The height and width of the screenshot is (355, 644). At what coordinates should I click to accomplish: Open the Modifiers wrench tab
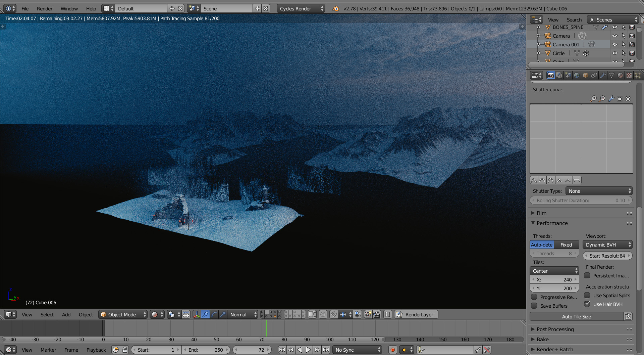(603, 75)
